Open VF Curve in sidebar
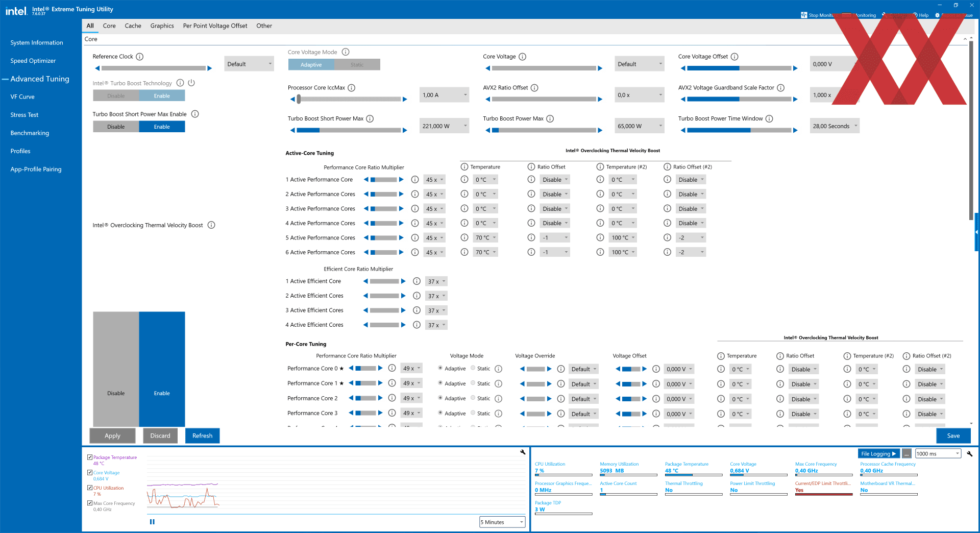980x533 pixels. click(x=22, y=96)
